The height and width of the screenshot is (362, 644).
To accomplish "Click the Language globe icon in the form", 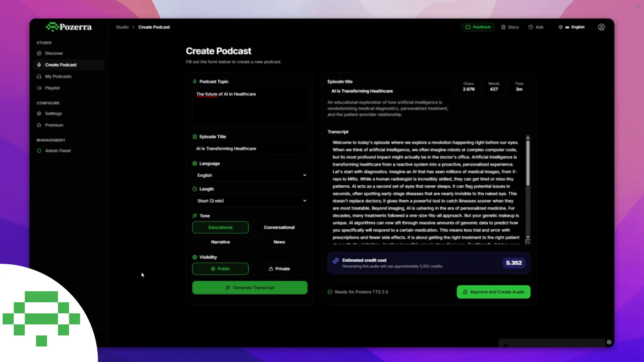I will coord(195,164).
